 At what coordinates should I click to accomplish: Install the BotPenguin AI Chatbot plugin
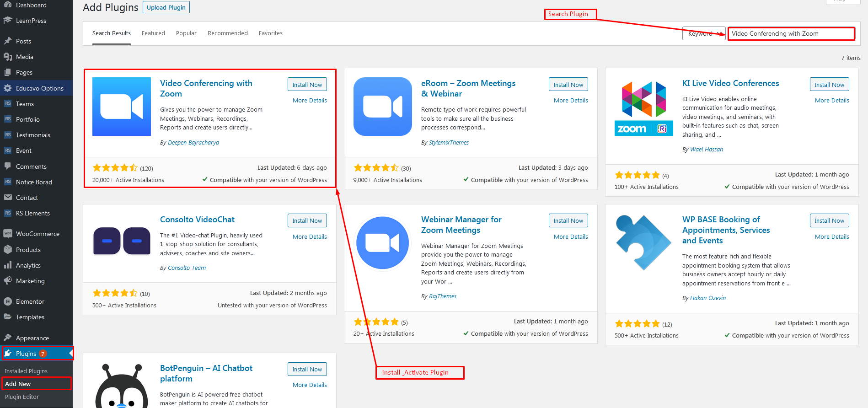(307, 369)
